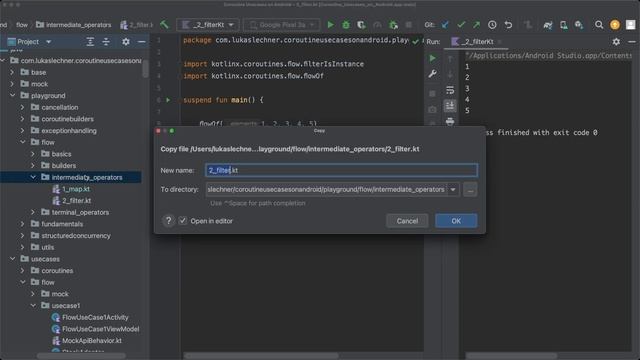Click the Git update project arrow

(445, 25)
